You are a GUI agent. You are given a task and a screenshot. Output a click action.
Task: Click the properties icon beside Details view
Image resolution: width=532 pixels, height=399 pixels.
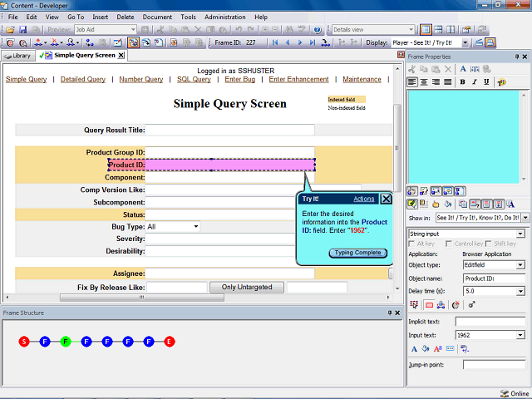(x=466, y=30)
